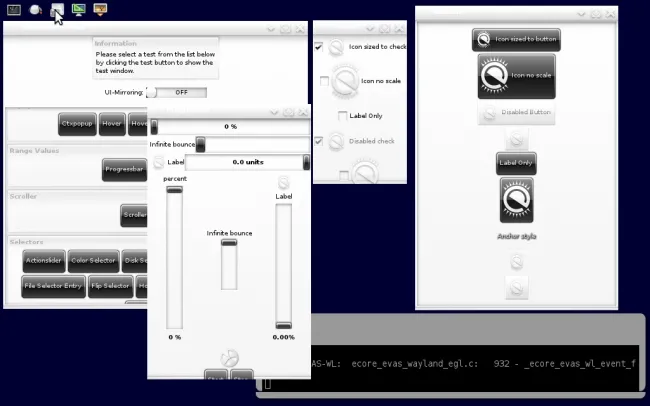
Task: Open the Flip Selector test
Action: [x=111, y=286]
